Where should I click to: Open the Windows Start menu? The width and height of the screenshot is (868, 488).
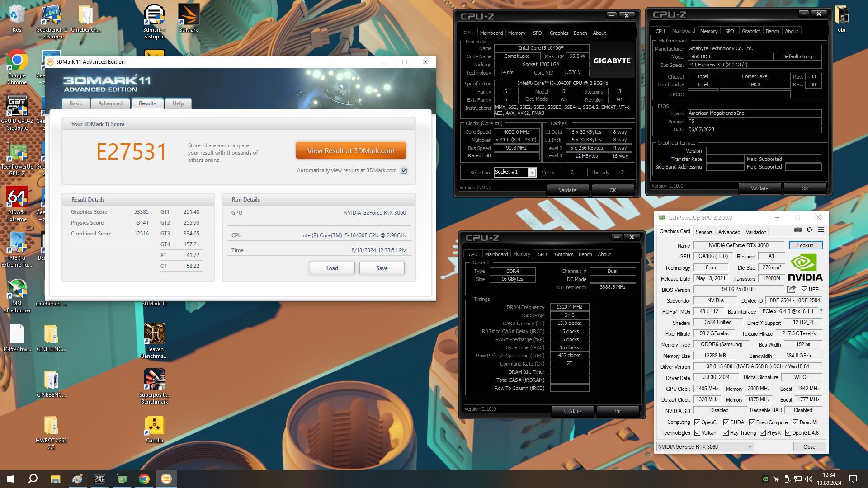tap(11, 479)
